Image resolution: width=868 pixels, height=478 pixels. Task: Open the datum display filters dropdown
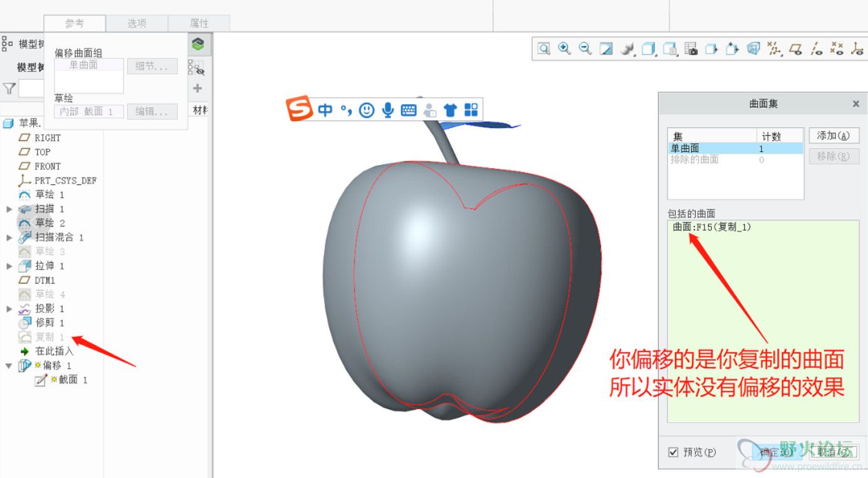(x=775, y=49)
